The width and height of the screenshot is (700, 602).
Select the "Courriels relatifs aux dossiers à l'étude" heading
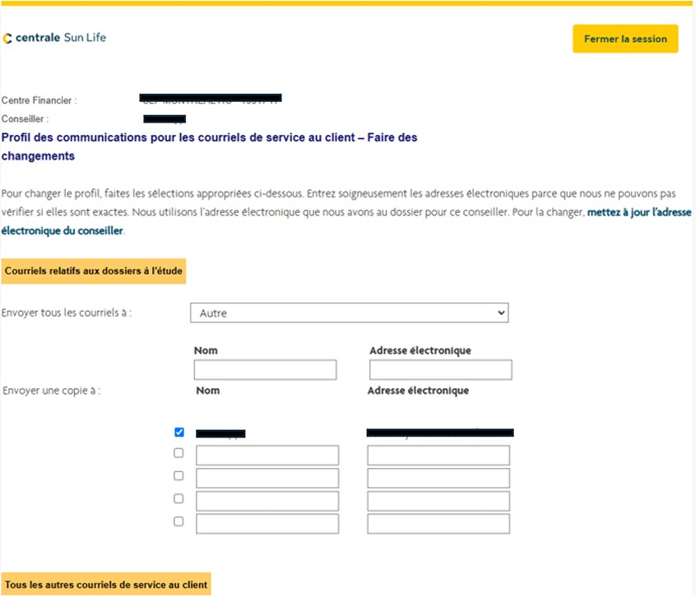point(93,271)
